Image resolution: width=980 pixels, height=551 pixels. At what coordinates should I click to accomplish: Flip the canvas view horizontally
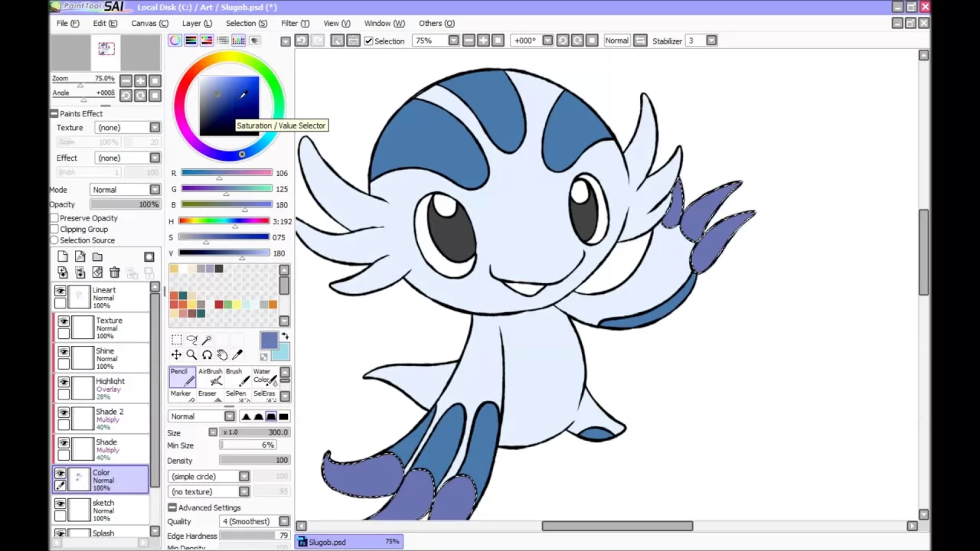(641, 41)
